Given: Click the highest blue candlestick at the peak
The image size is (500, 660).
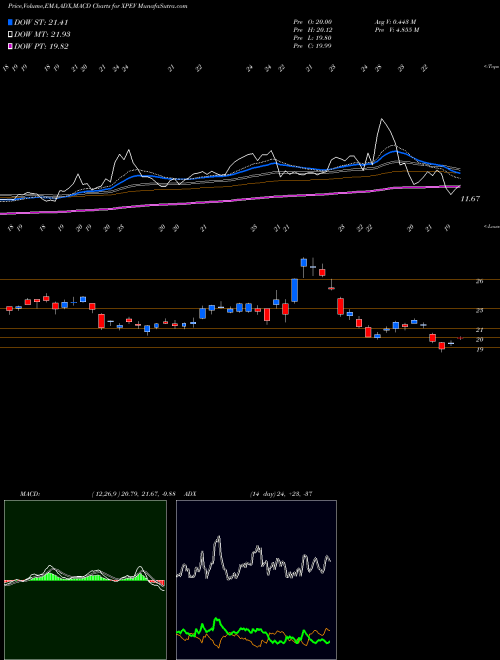Looking at the screenshot, I should tap(303, 263).
